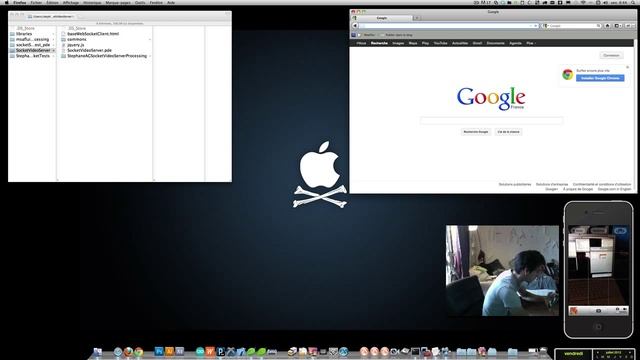640x360 pixels.
Task: Launch Safari from the Dock
Action: [118, 351]
